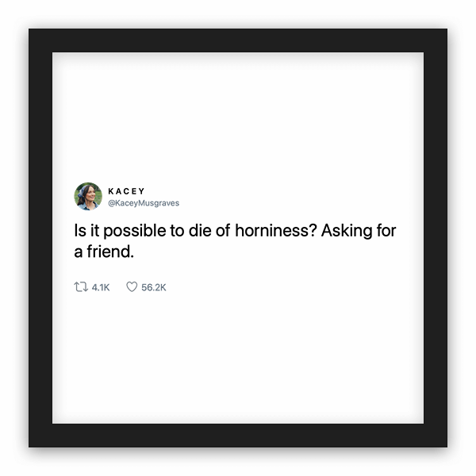Screen dimensions: 476x476
Task: Click the bottom edge of black frame
Action: pos(238,436)
